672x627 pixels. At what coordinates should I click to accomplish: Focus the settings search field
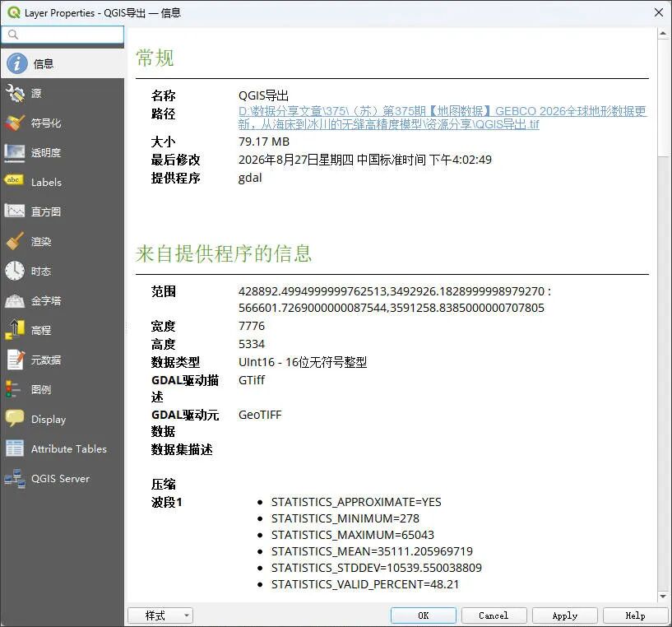pyautogui.click(x=63, y=35)
